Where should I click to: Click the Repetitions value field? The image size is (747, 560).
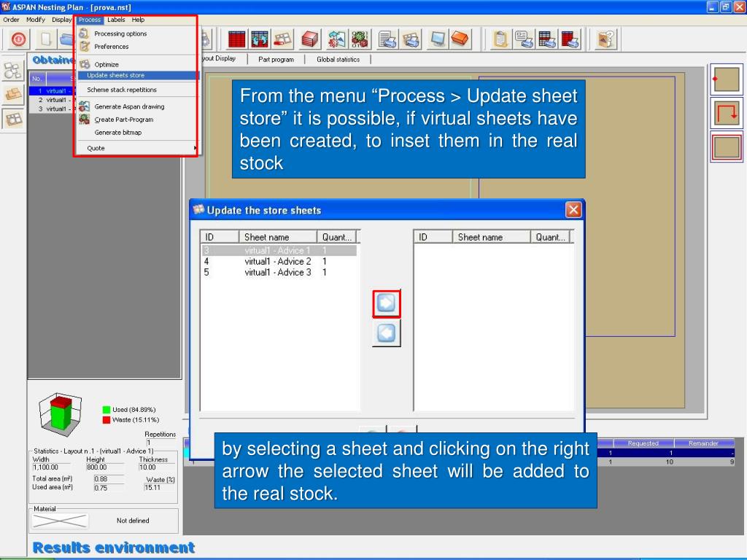point(161,443)
